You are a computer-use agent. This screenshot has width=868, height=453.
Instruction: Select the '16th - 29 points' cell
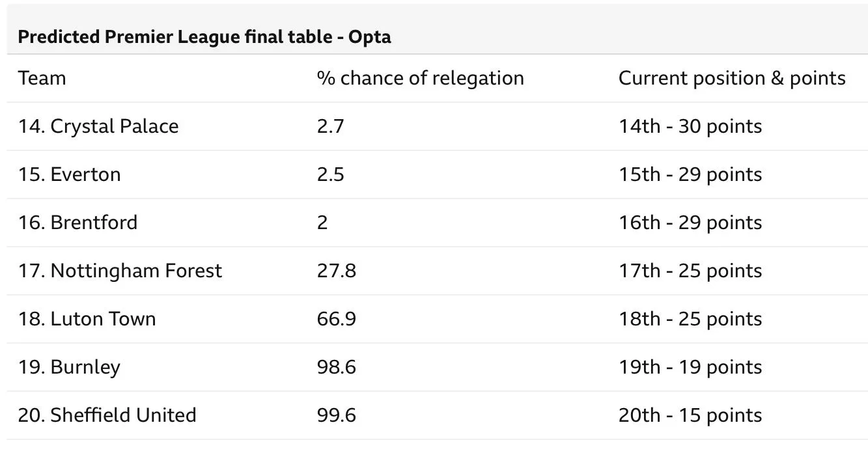690,223
